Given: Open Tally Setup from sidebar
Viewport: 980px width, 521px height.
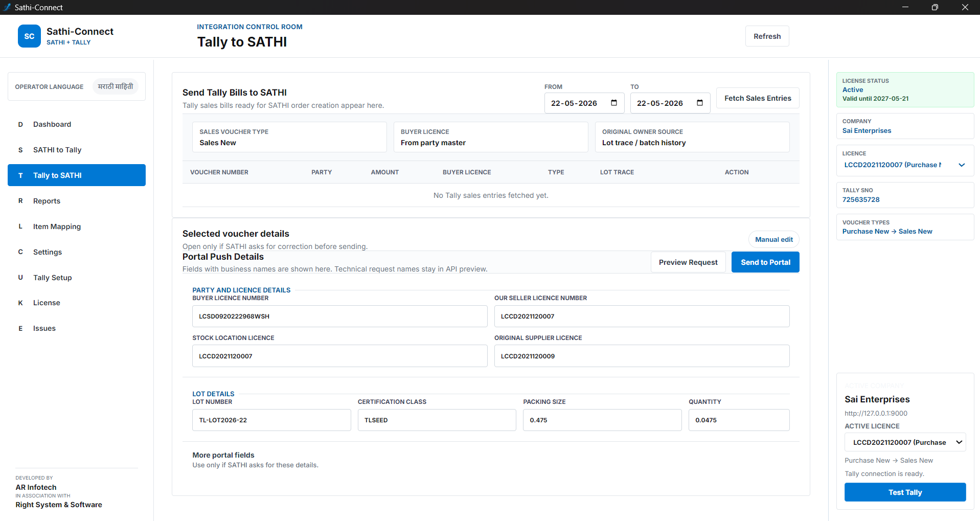Looking at the screenshot, I should click(x=77, y=278).
